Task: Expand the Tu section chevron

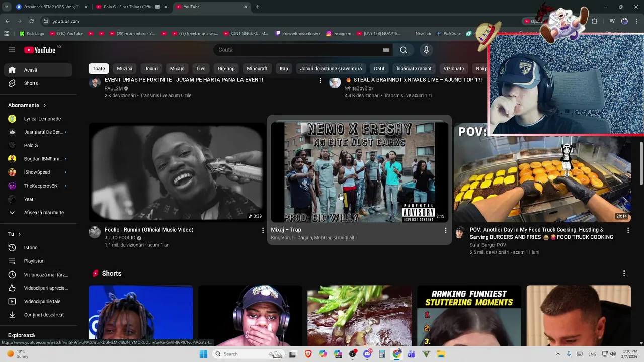Action: 20,234
